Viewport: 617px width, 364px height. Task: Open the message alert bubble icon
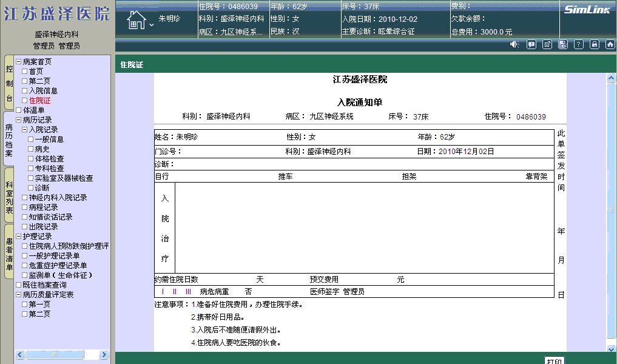click(x=531, y=44)
